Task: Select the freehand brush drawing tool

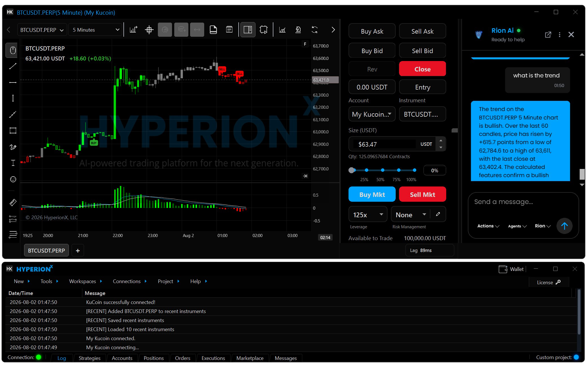Action: [13, 147]
